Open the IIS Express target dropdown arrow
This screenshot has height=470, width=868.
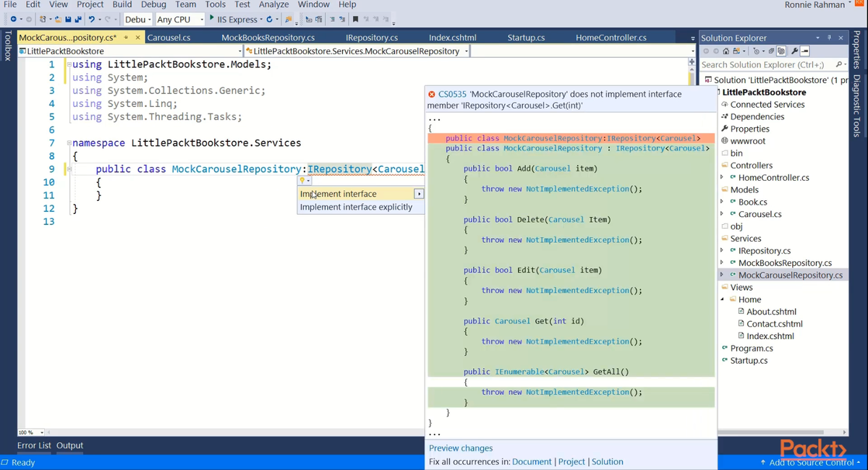(x=260, y=20)
